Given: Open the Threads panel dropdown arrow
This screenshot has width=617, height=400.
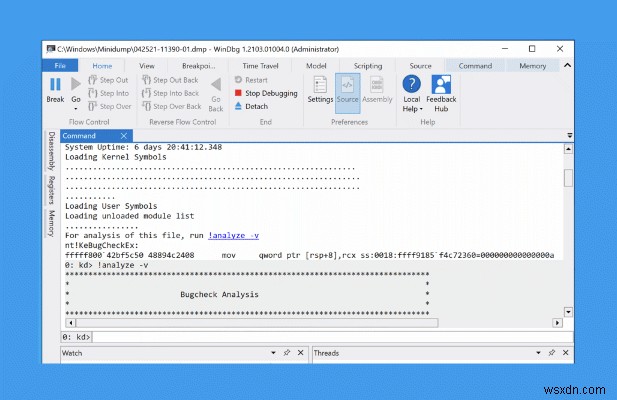Looking at the screenshot, I should click(538, 353).
